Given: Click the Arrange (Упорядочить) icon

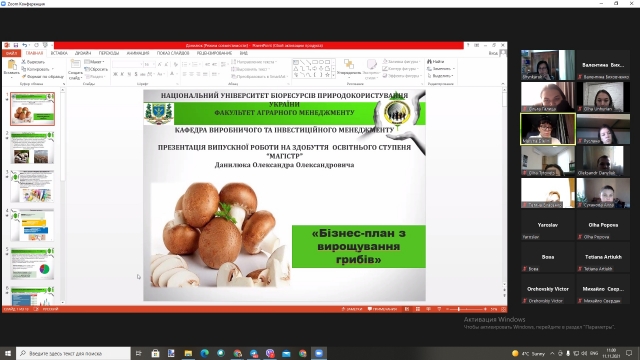Looking at the screenshot, I should (x=349, y=64).
